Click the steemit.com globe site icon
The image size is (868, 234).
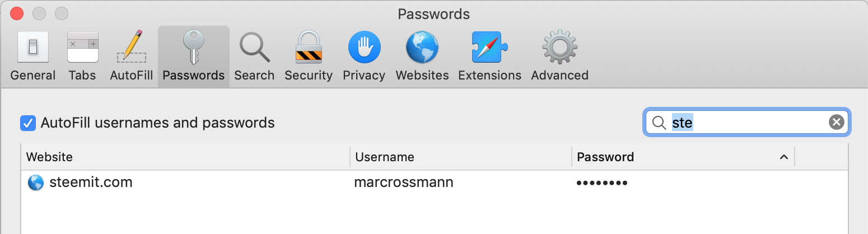(35, 182)
